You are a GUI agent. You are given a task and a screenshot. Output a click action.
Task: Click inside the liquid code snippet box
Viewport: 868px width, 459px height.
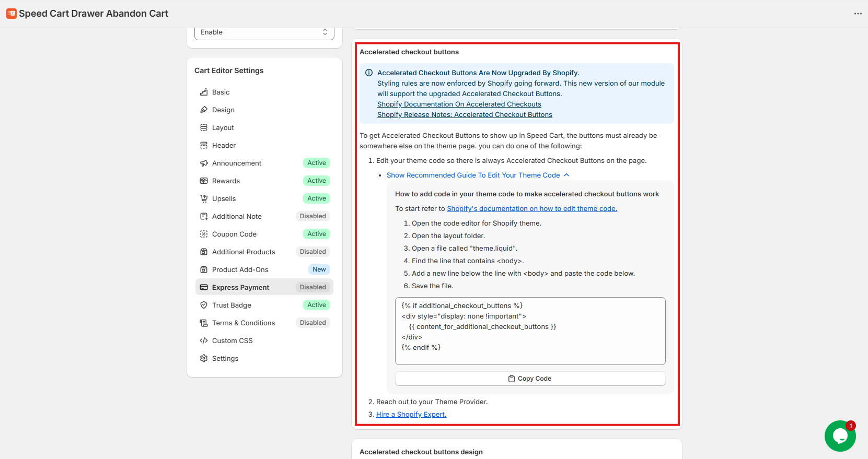pos(530,331)
